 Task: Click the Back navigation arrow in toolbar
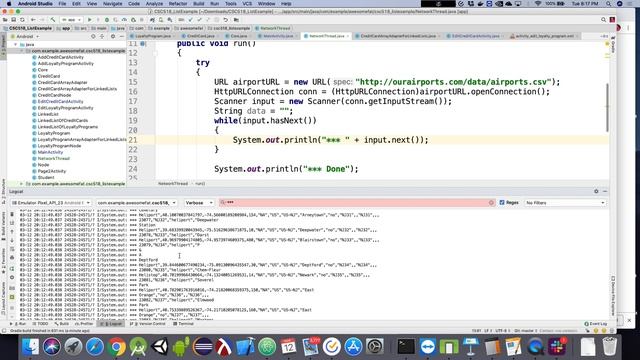click(x=33, y=20)
